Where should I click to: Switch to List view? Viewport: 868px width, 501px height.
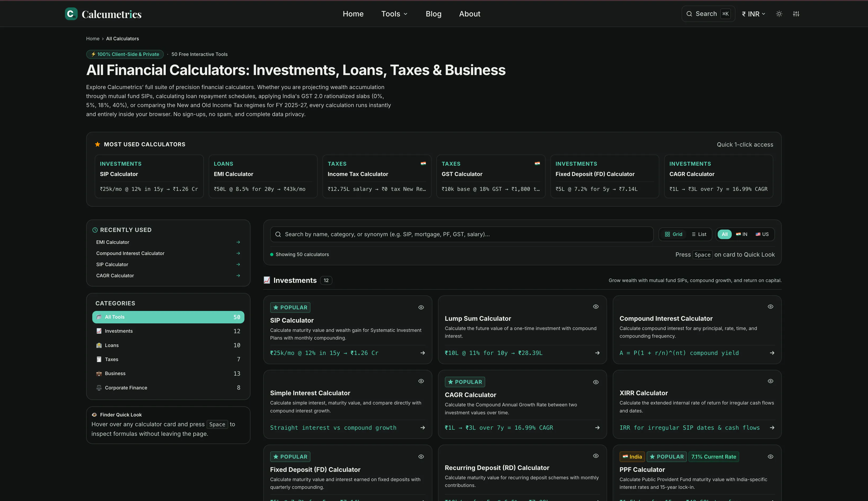point(699,234)
